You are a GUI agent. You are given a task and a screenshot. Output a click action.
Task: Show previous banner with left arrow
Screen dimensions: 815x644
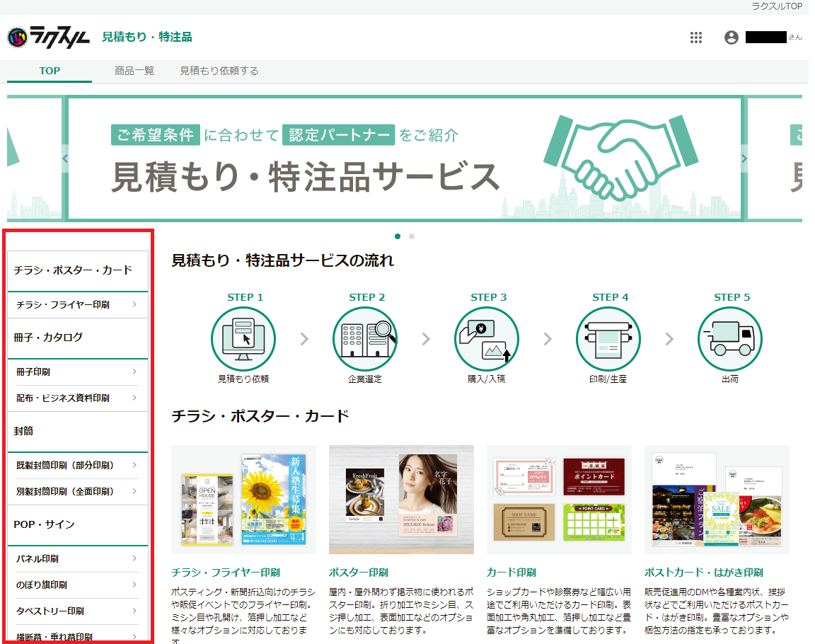(x=65, y=159)
